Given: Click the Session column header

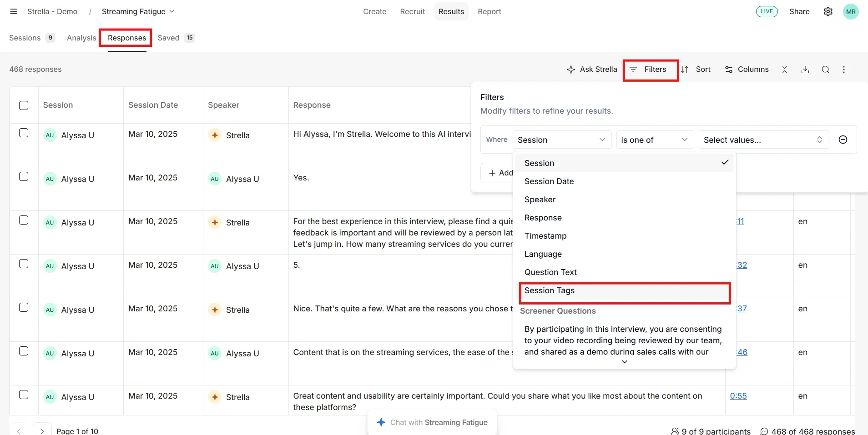Looking at the screenshot, I should 58,105.
